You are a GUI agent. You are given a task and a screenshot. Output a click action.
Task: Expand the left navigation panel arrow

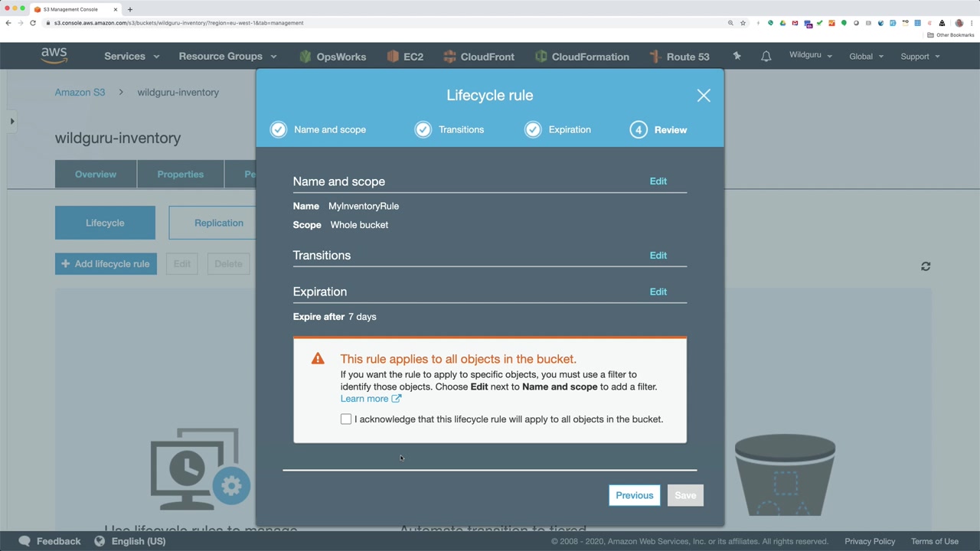click(x=12, y=121)
